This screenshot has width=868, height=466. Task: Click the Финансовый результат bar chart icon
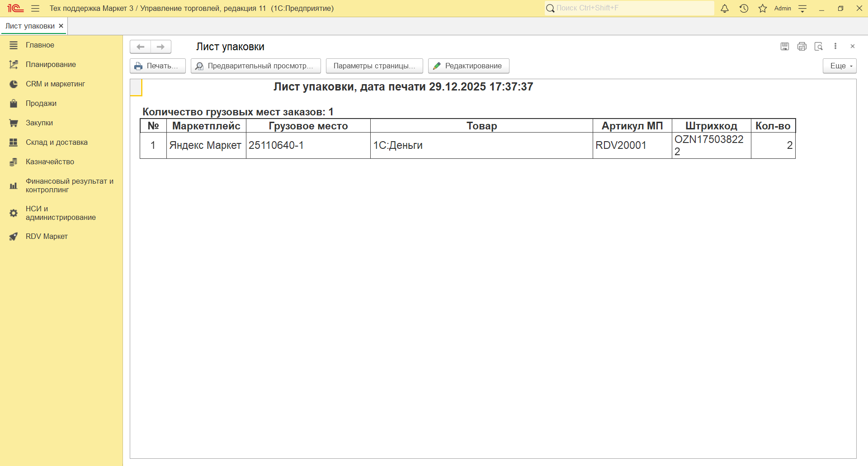[14, 185]
